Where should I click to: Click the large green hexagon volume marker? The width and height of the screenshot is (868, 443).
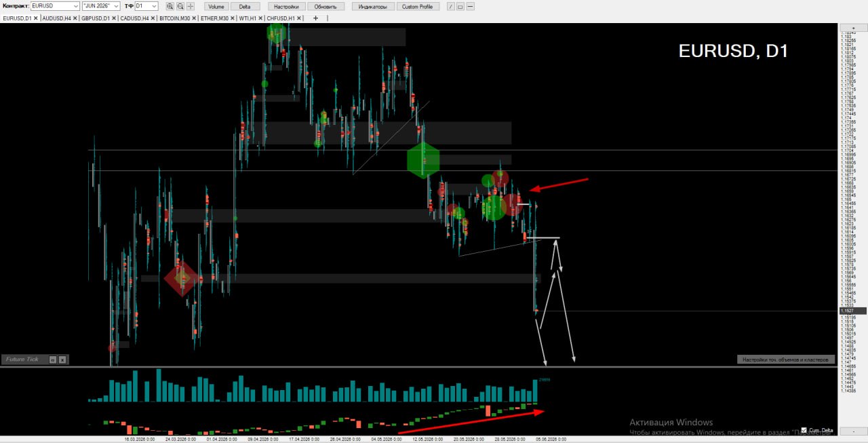[423, 161]
